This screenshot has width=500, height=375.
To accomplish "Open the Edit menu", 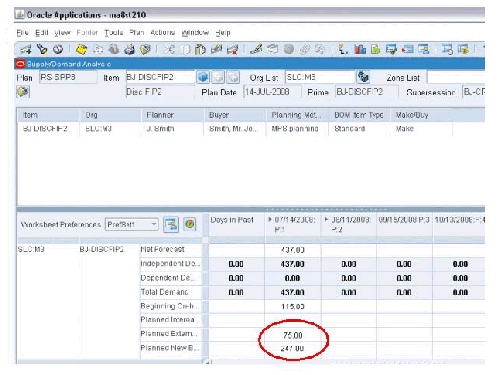I will pos(42,33).
